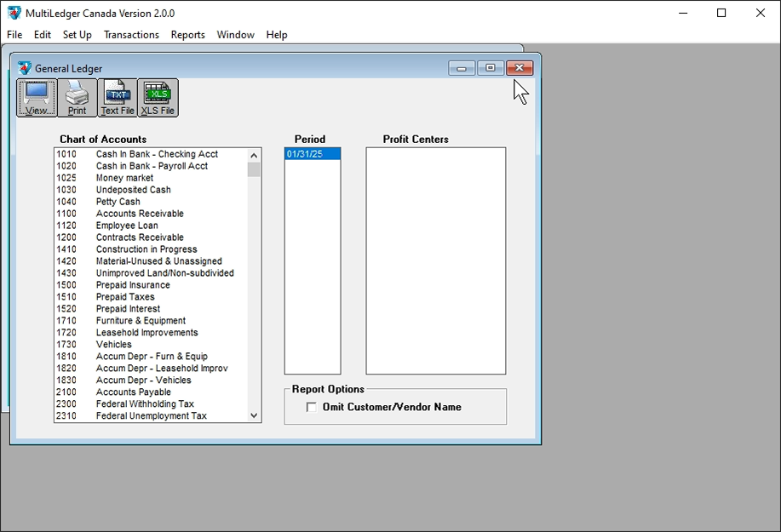
Task: Select period 01/31/25
Action: [312, 154]
